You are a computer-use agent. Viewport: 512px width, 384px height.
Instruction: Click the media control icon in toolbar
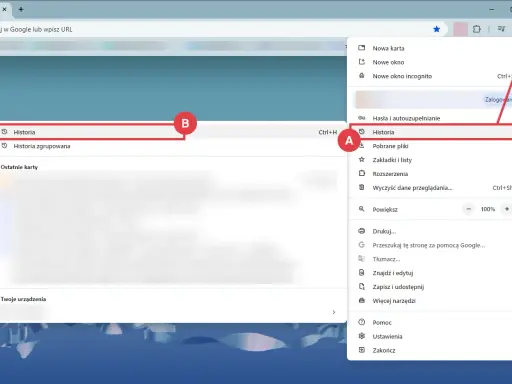point(501,29)
